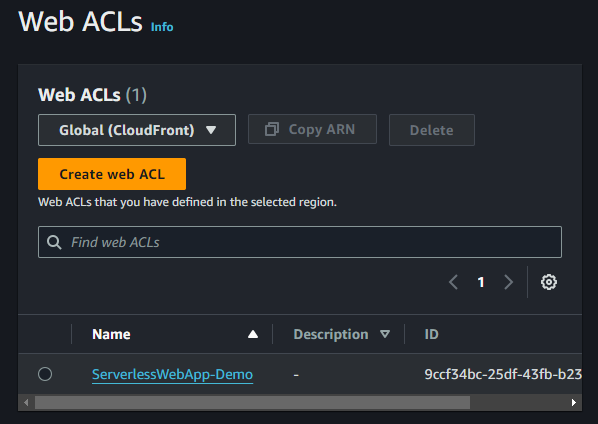598x424 pixels.
Task: Go to previous page with left chevron
Action: coord(453,282)
